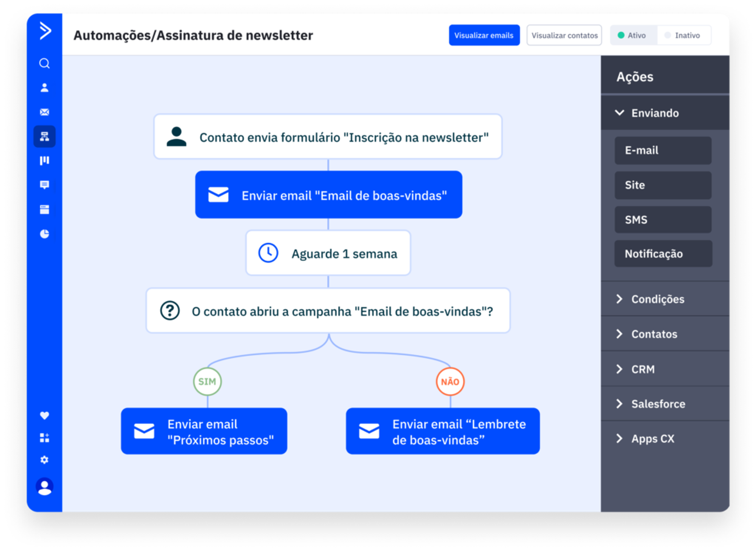756x552 pixels.
Task: Expand the Salesforce actions section
Action: [658, 404]
